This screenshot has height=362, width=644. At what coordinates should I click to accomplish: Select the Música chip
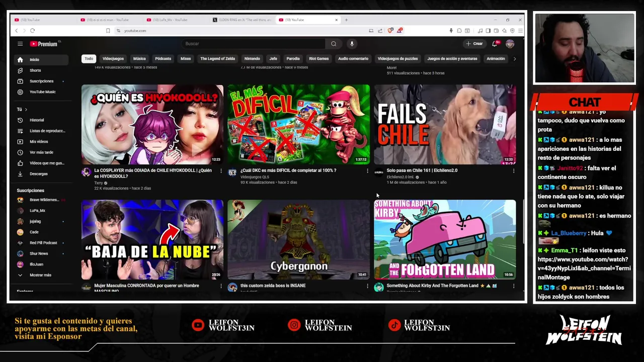(139, 59)
